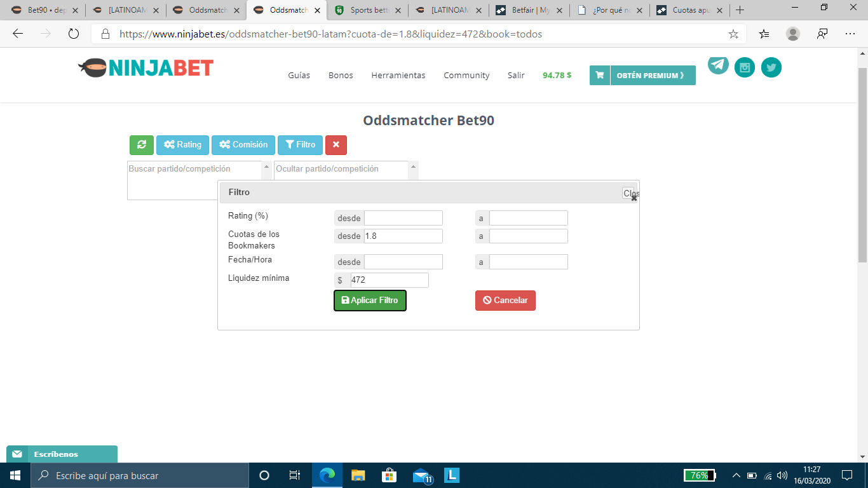Viewport: 868px width, 488px height.
Task: Open the Twitter social icon
Action: pyautogui.click(x=771, y=67)
